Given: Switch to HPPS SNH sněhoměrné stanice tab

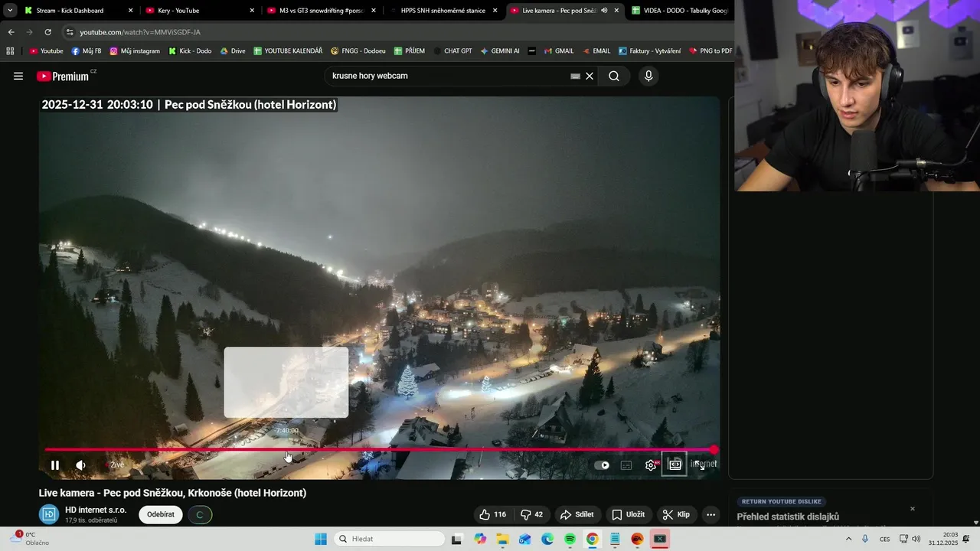Looking at the screenshot, I should pos(444,11).
